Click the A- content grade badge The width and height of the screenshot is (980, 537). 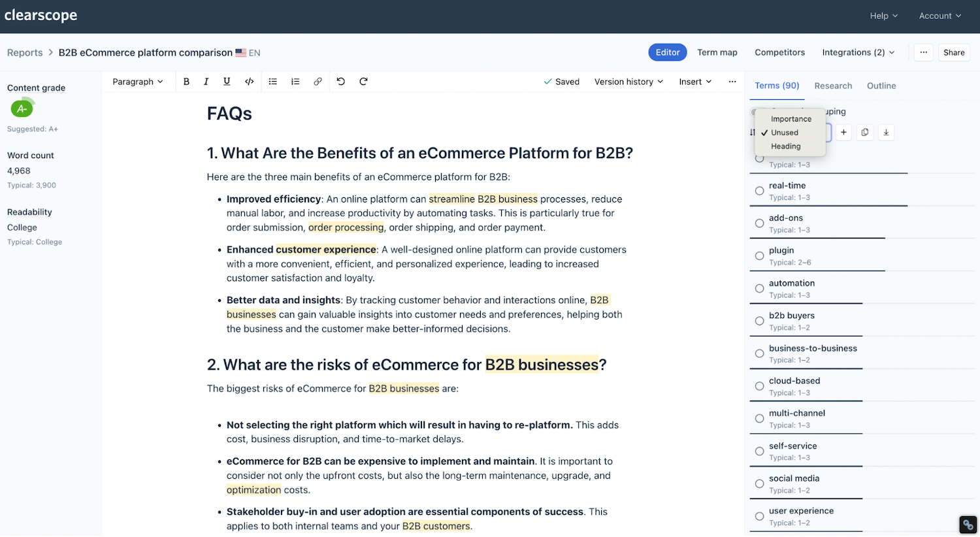[x=22, y=108]
